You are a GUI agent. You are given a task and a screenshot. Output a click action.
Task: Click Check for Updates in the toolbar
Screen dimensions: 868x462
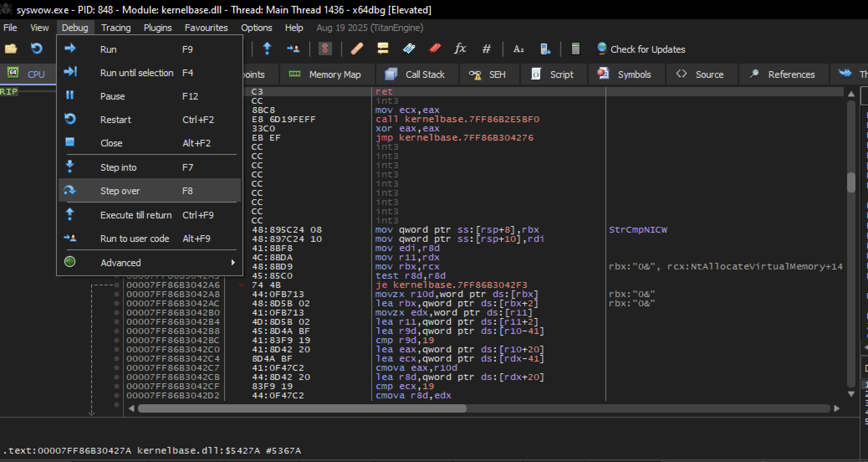click(641, 49)
